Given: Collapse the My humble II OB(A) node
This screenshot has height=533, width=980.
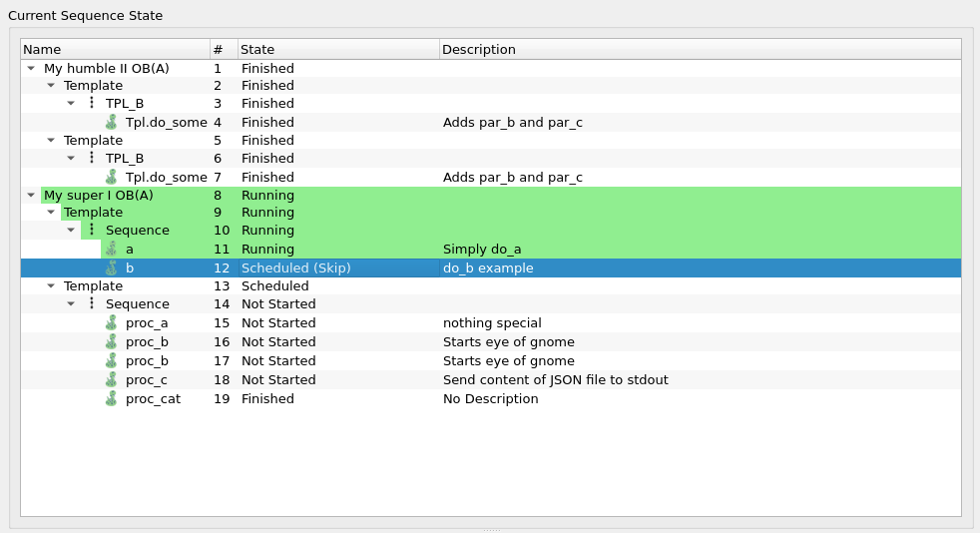Looking at the screenshot, I should click(31, 69).
